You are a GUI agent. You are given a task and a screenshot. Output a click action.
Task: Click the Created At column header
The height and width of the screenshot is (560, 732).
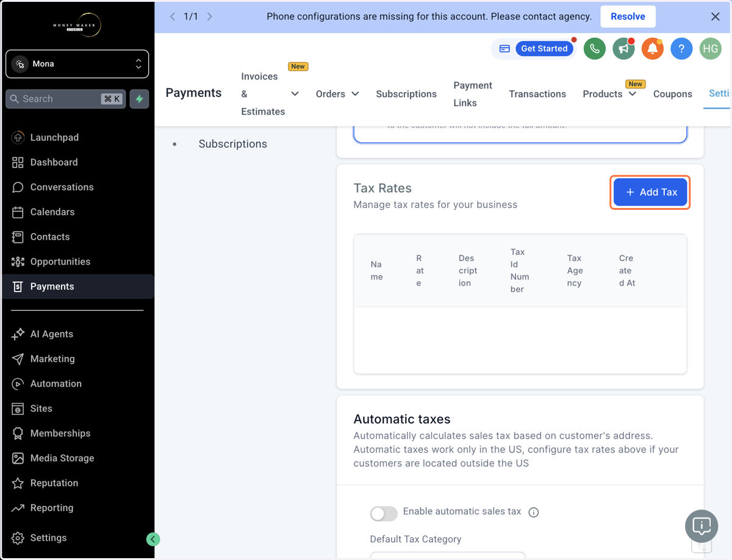(627, 271)
